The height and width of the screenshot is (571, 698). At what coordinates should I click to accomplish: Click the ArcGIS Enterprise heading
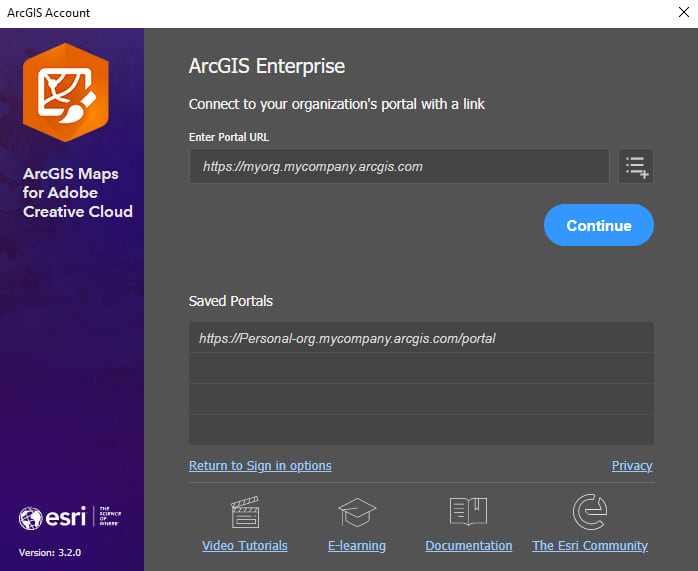pos(267,66)
